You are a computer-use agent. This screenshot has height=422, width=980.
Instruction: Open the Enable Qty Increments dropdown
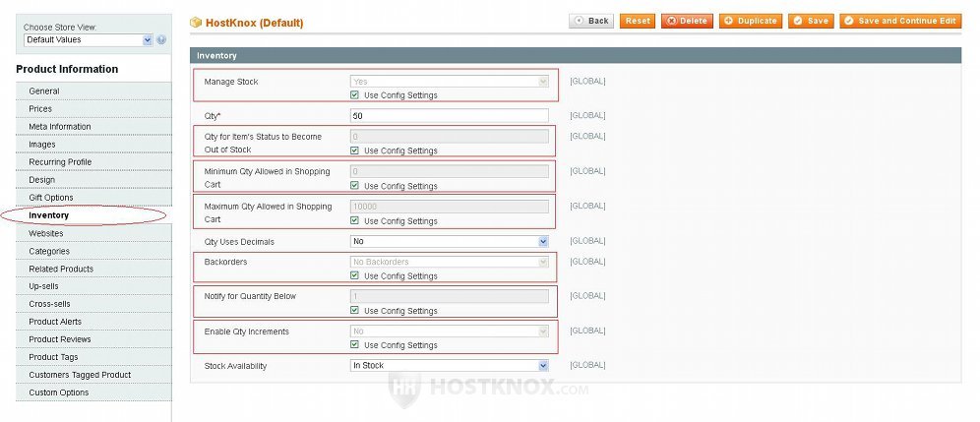point(450,332)
